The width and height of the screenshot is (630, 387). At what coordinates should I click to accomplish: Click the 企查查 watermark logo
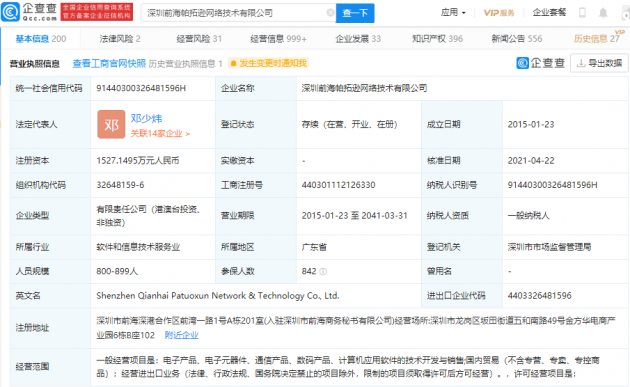[541, 63]
